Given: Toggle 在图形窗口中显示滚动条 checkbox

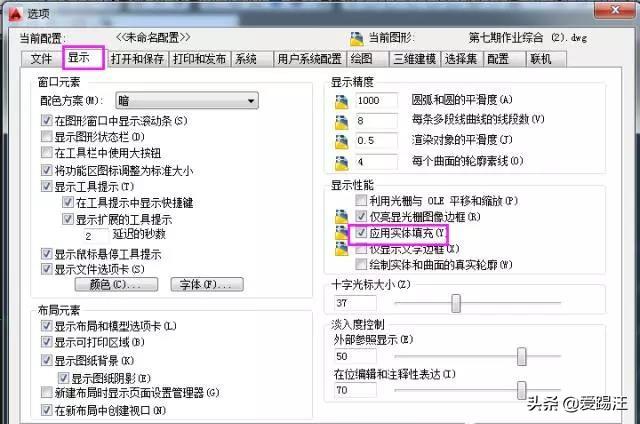Looking at the screenshot, I should point(47,120).
